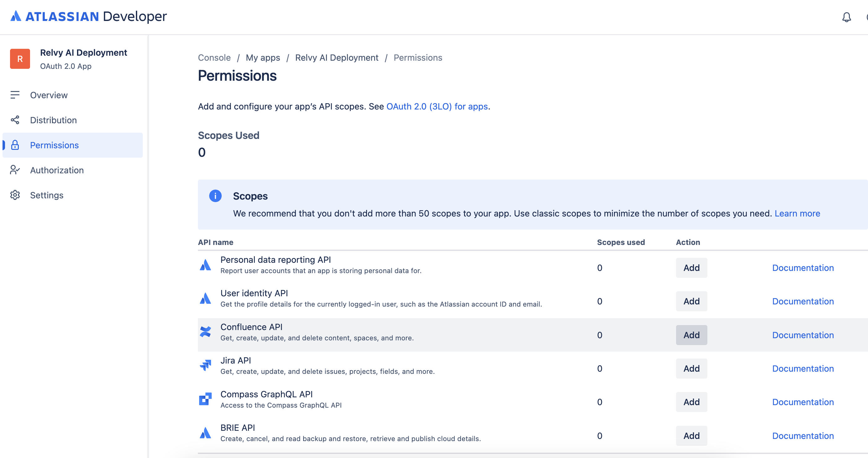The width and height of the screenshot is (868, 458).
Task: Open Documentation for Personal data reporting API
Action: point(803,268)
